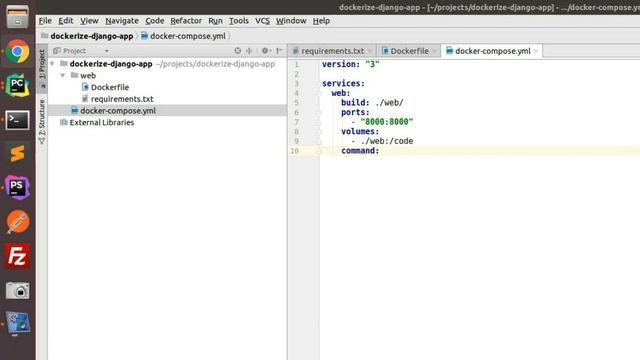640x360 pixels.
Task: Open the Help menu
Action: click(321, 21)
